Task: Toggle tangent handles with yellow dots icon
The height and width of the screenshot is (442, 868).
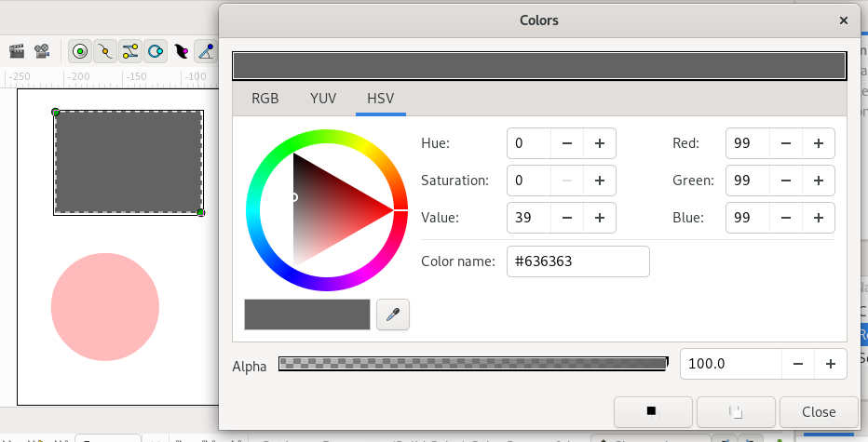Action: pyautogui.click(x=130, y=51)
